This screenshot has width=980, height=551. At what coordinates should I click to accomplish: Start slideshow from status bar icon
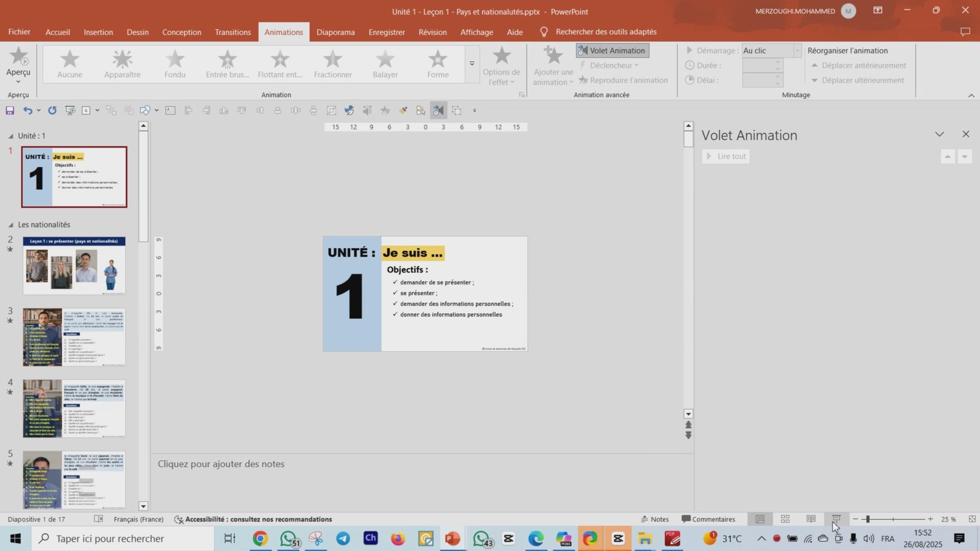pos(836,519)
